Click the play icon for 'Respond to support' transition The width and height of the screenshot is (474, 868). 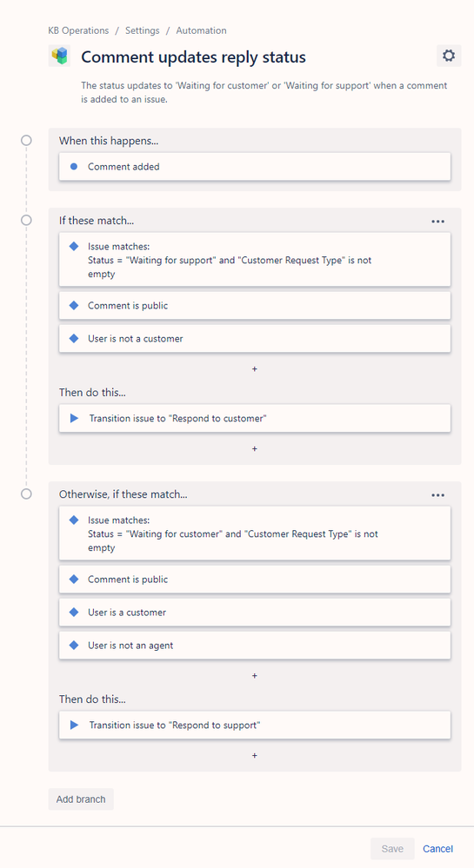click(74, 726)
